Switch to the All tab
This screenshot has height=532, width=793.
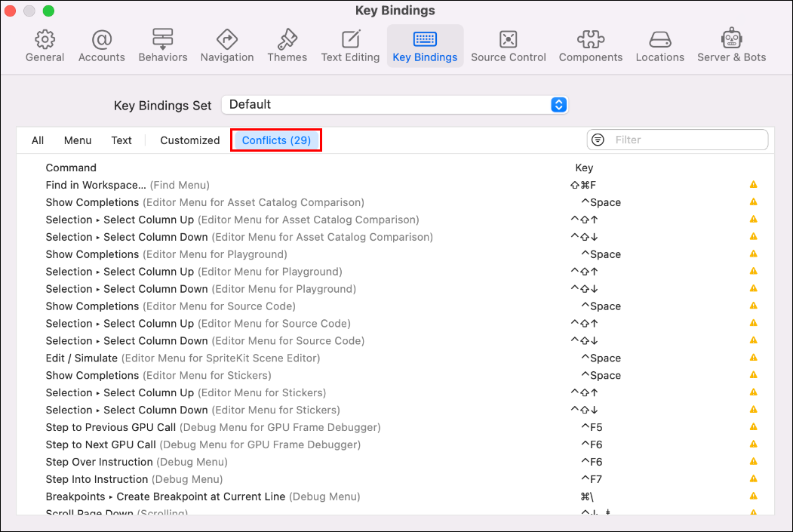[x=38, y=140]
